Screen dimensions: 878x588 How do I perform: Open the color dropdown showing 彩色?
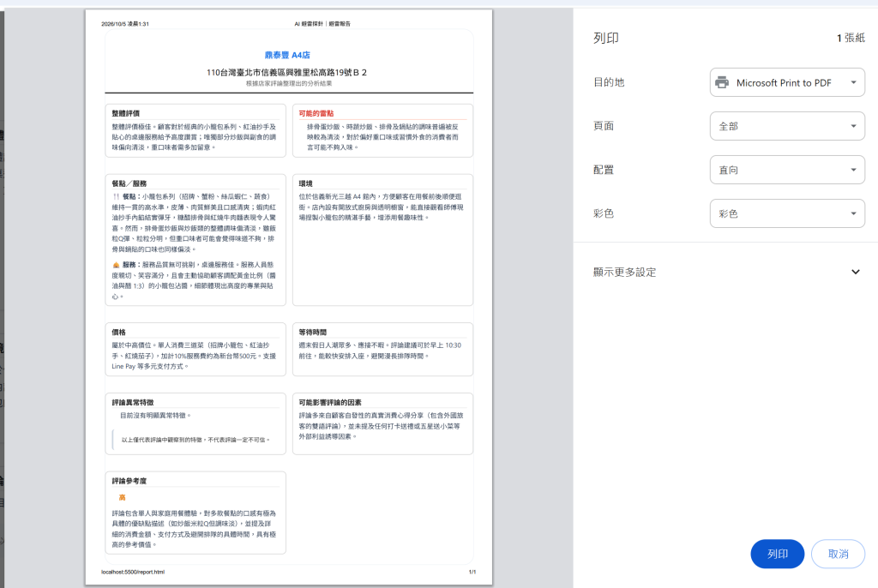point(787,213)
